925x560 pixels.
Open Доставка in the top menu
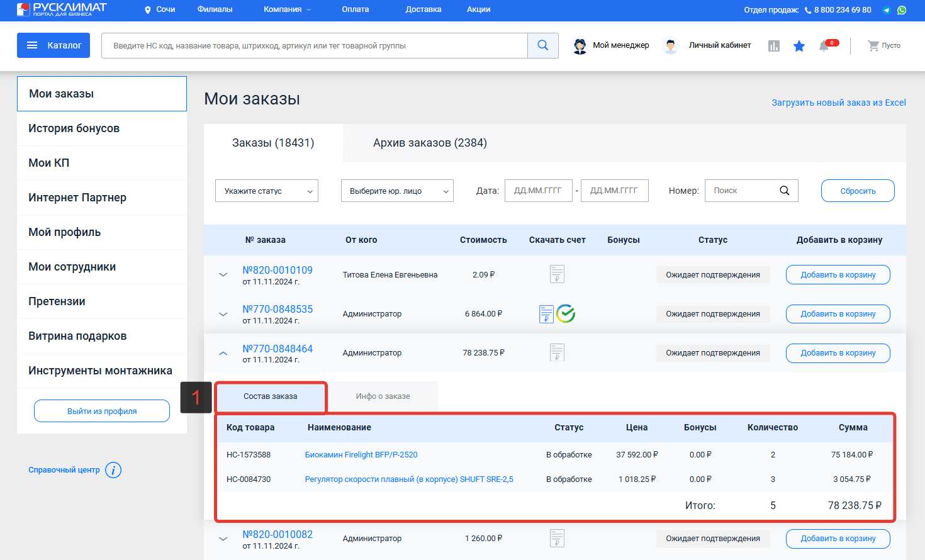coord(423,9)
